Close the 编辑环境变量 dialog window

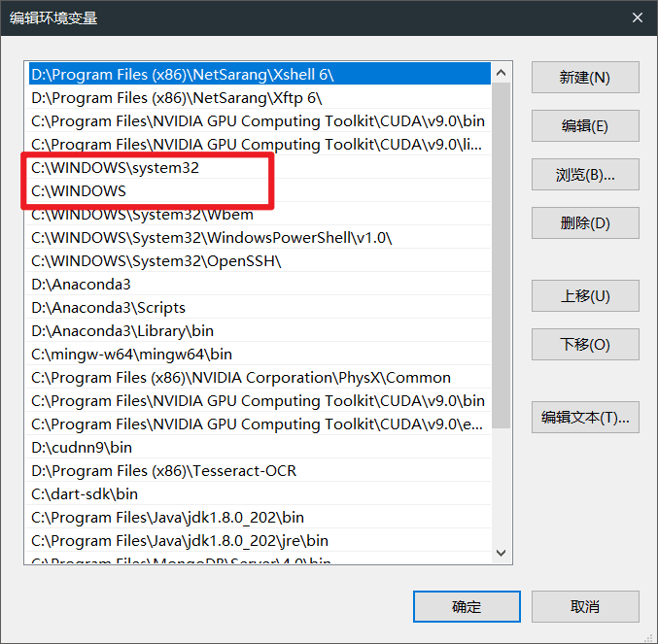(x=637, y=17)
